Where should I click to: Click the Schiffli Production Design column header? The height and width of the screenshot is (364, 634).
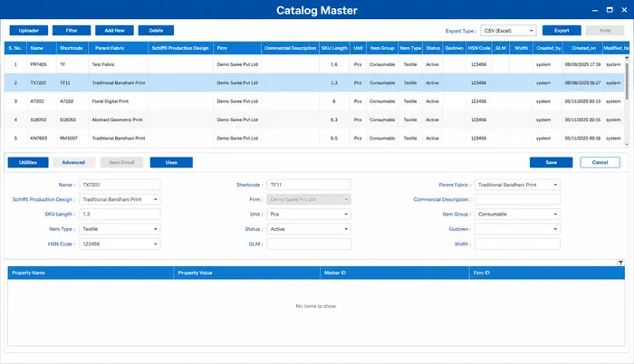click(181, 48)
